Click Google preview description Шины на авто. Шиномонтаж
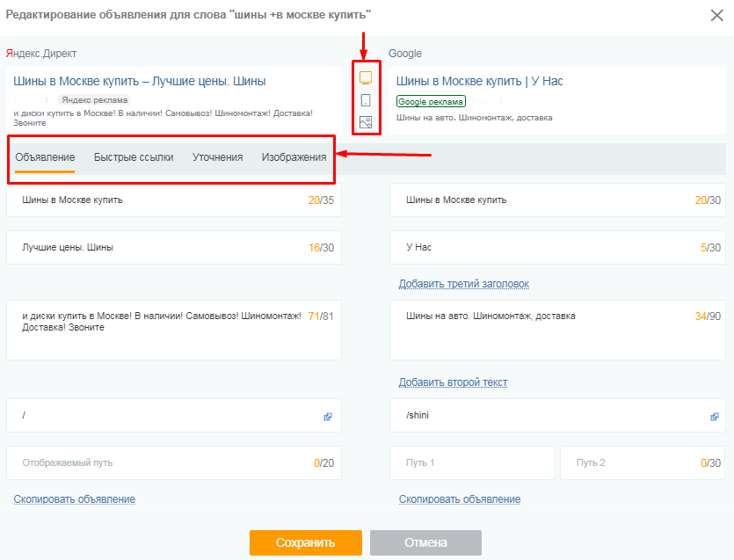Image resolution: width=734 pixels, height=560 pixels. [x=474, y=118]
